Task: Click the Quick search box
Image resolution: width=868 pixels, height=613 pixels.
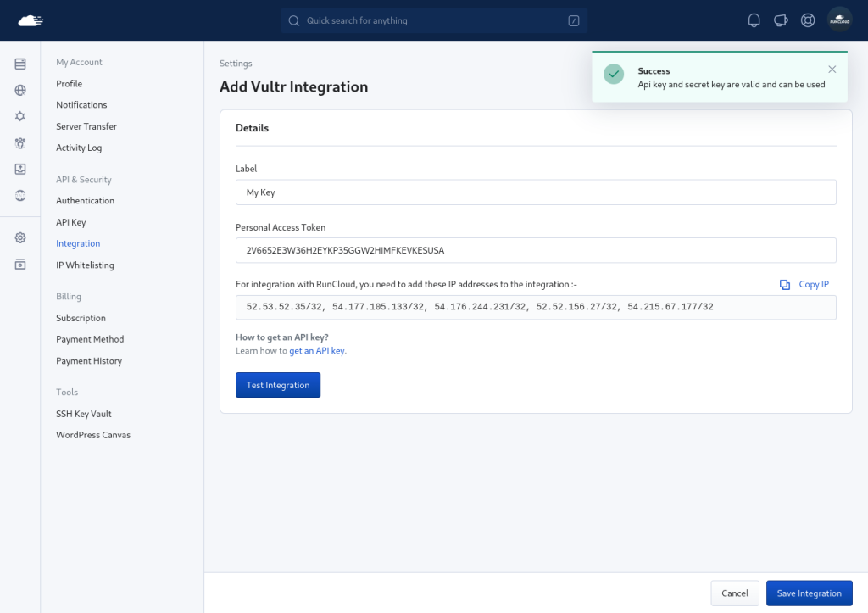Action: [x=434, y=20]
